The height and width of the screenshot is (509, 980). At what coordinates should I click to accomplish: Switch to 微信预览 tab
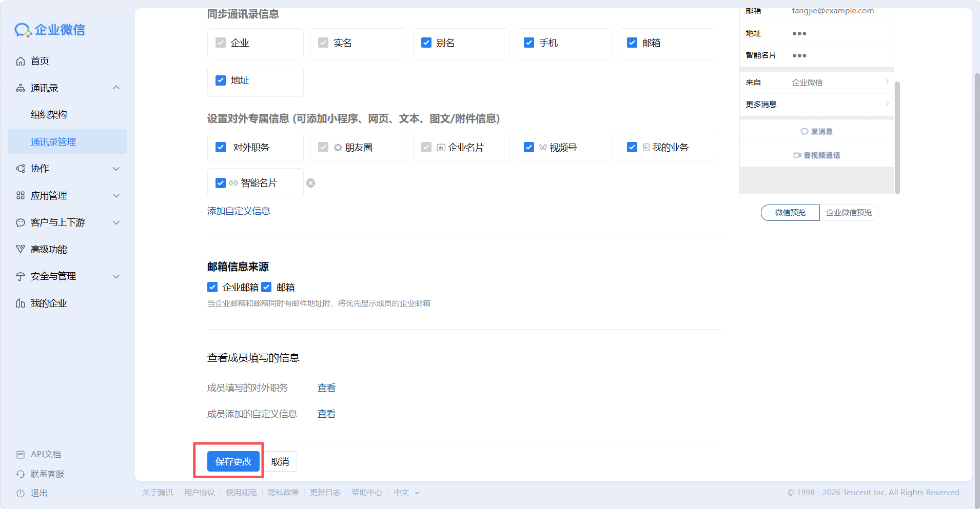pos(790,213)
